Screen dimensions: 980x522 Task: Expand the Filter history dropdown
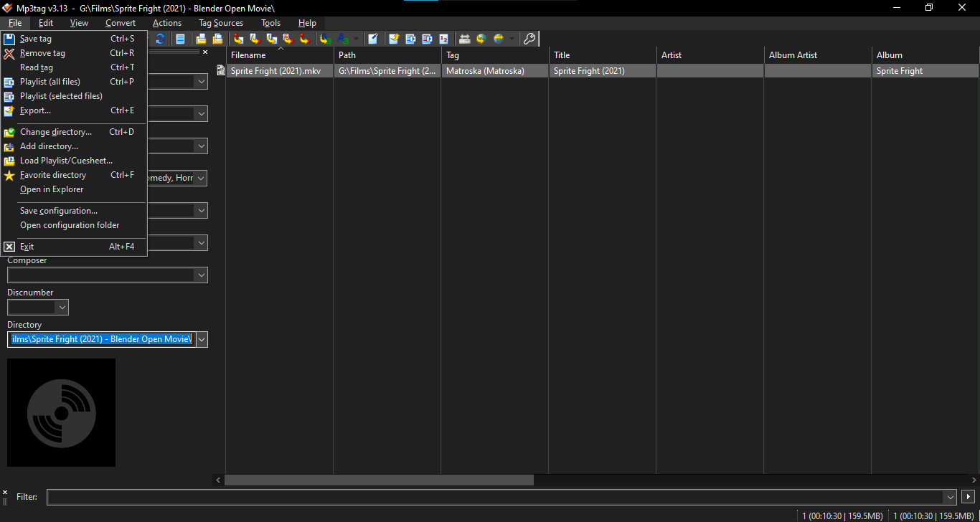click(951, 497)
